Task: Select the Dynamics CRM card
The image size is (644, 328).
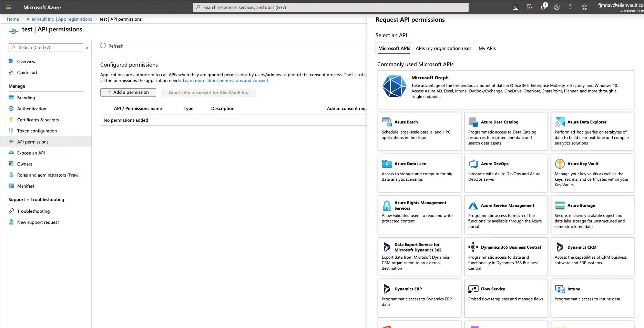Action: click(592, 257)
